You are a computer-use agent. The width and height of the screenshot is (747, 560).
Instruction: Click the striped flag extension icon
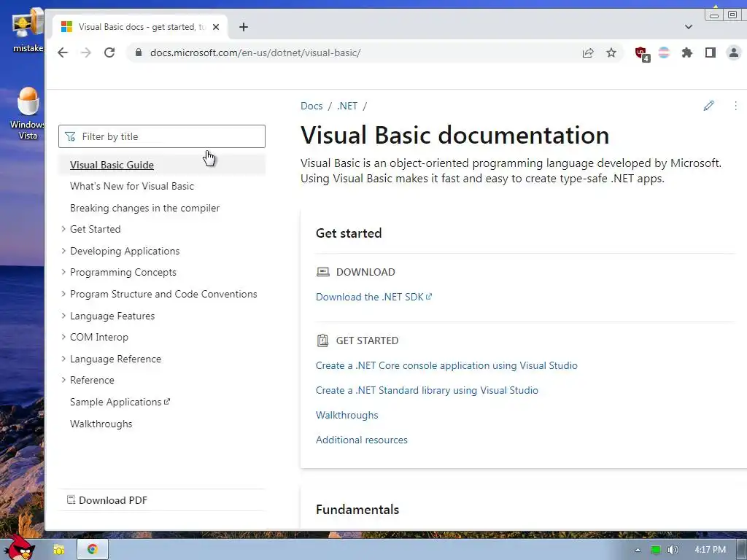tap(664, 52)
